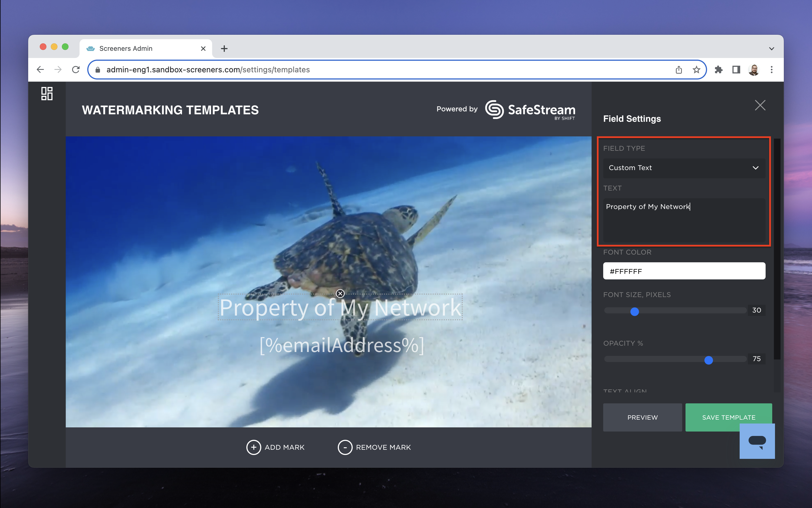The height and width of the screenshot is (508, 812).
Task: Open the browser extensions puzzle icon
Action: (x=718, y=70)
